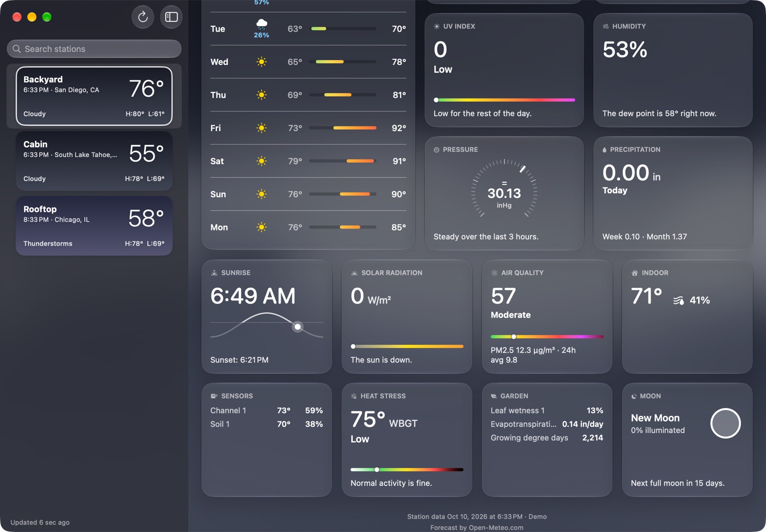Select the Cabin station in South Lake Tahoe
766x532 pixels.
tap(94, 161)
